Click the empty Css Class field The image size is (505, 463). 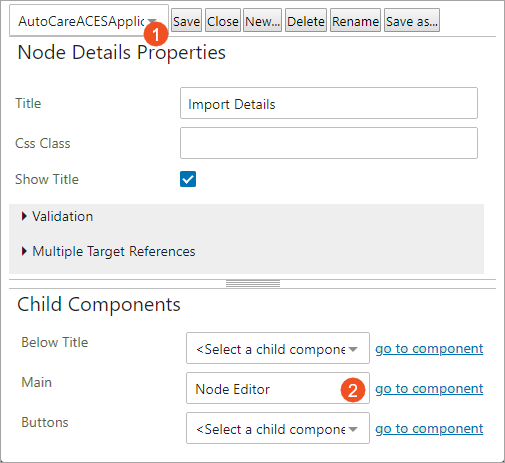329,143
